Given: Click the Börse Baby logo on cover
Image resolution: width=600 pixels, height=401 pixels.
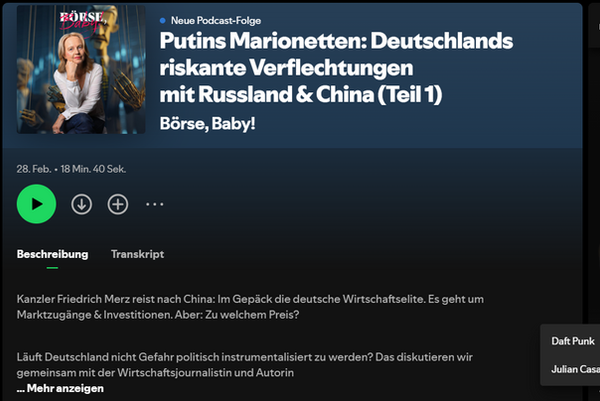Looking at the screenshot, I should [82, 20].
